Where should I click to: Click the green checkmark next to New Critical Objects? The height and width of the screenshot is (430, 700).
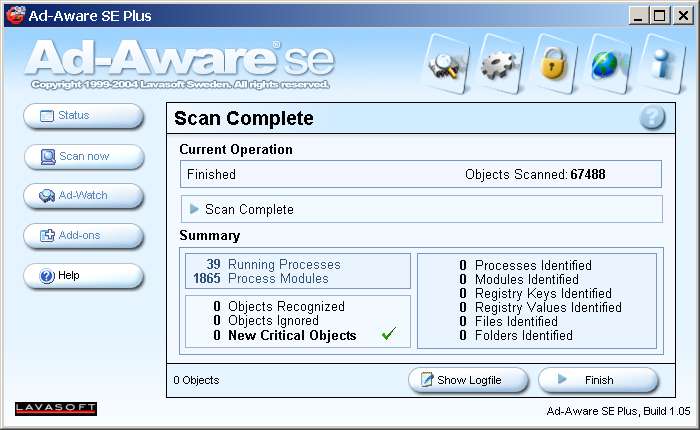tap(389, 335)
